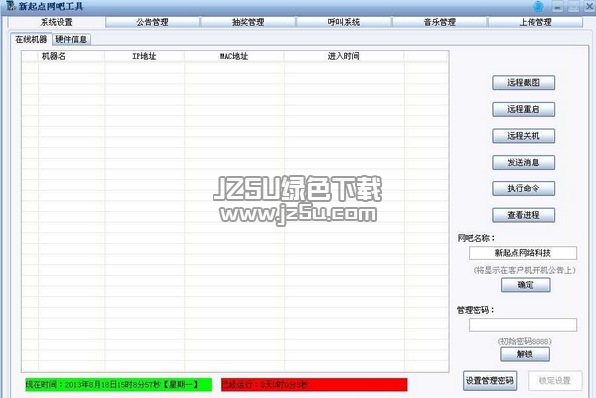Image resolution: width=596 pixels, height=398 pixels.
Task: Click the 管理密码： label
Action: tap(476, 310)
